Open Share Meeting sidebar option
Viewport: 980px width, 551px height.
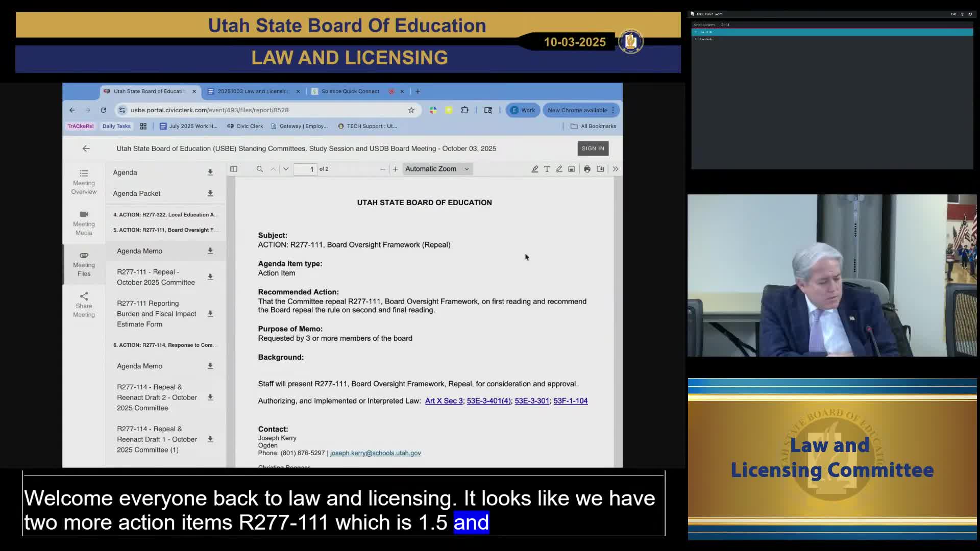pyautogui.click(x=84, y=305)
